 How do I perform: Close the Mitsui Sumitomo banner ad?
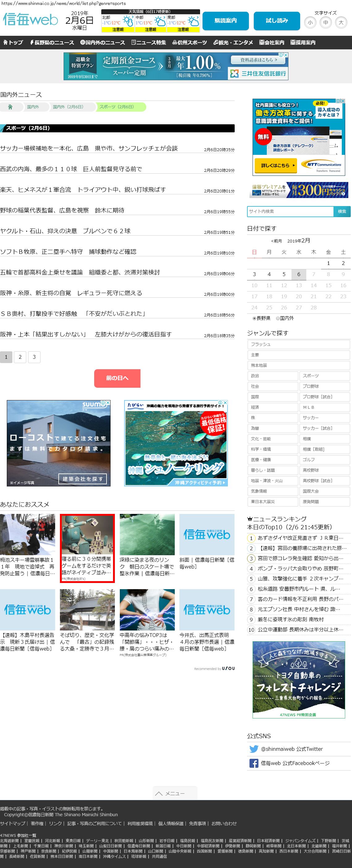[x=285, y=55]
